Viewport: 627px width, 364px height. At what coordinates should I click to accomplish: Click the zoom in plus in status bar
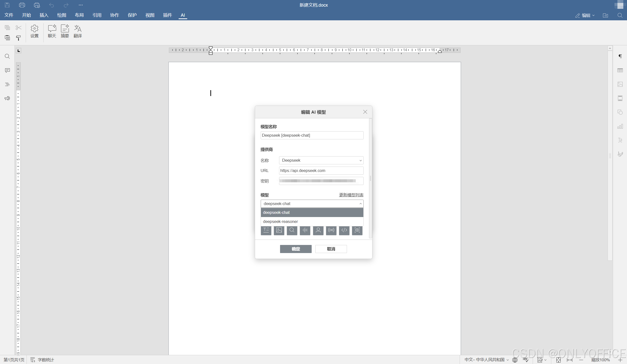coord(620,360)
